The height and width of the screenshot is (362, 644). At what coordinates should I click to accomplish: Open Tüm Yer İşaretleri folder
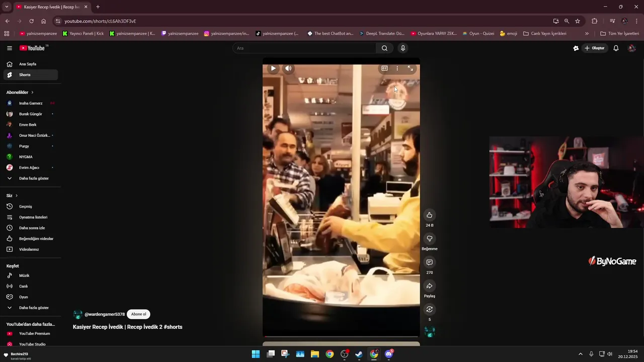[619, 34]
